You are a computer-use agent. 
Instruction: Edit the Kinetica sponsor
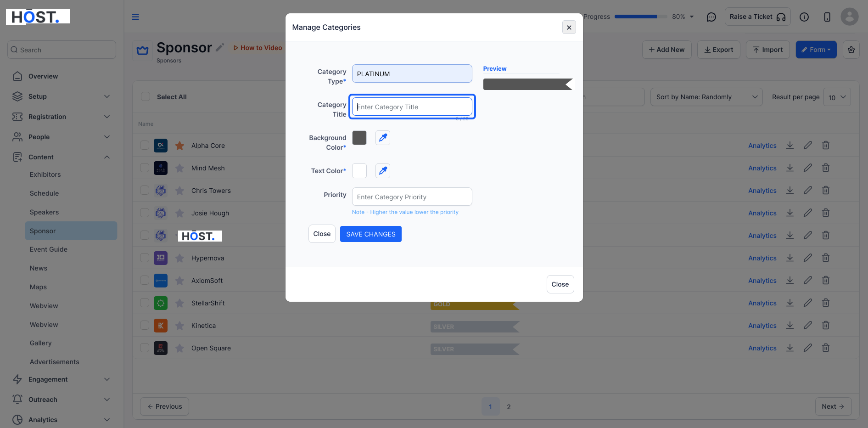[808, 326]
